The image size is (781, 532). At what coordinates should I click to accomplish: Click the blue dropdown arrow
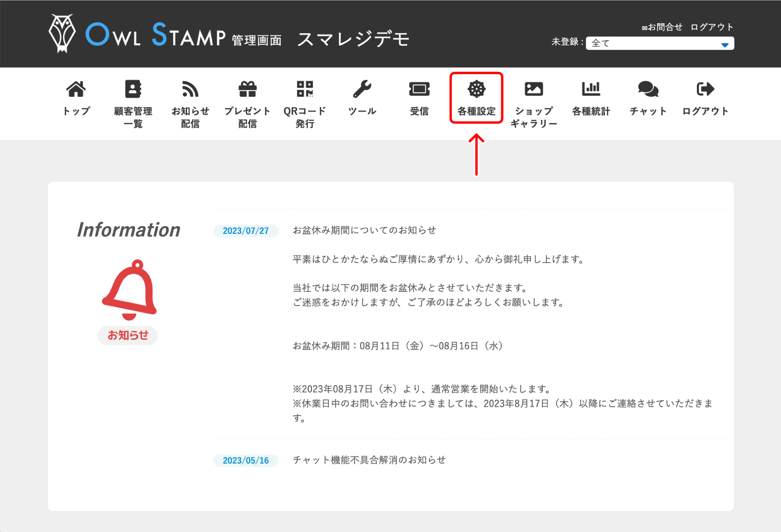725,45
